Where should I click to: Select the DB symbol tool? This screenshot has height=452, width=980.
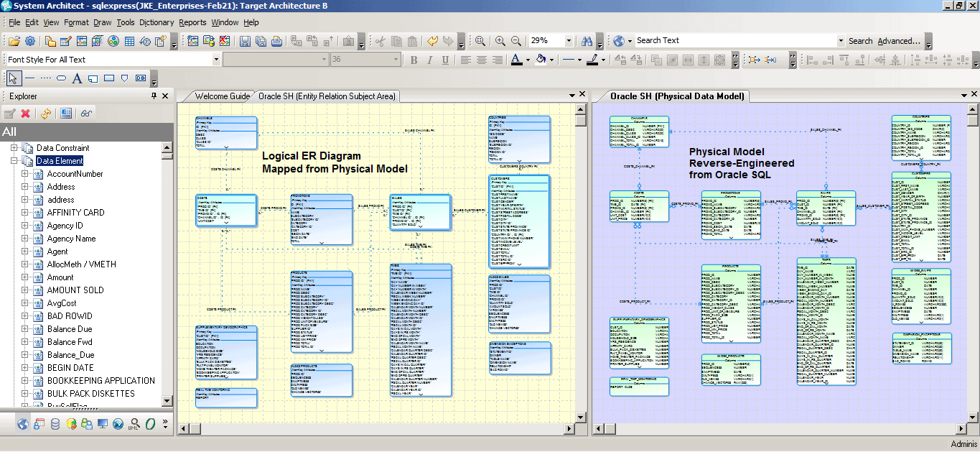tap(141, 78)
